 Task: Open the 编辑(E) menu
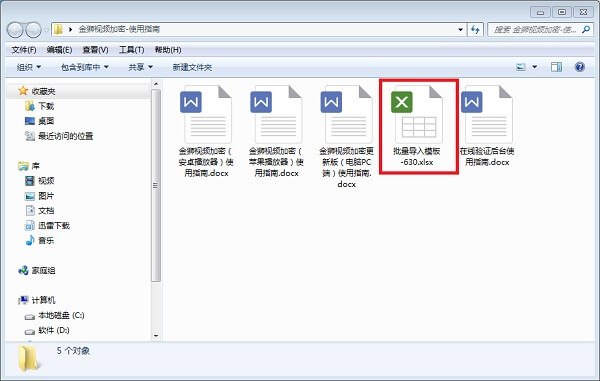coord(59,50)
